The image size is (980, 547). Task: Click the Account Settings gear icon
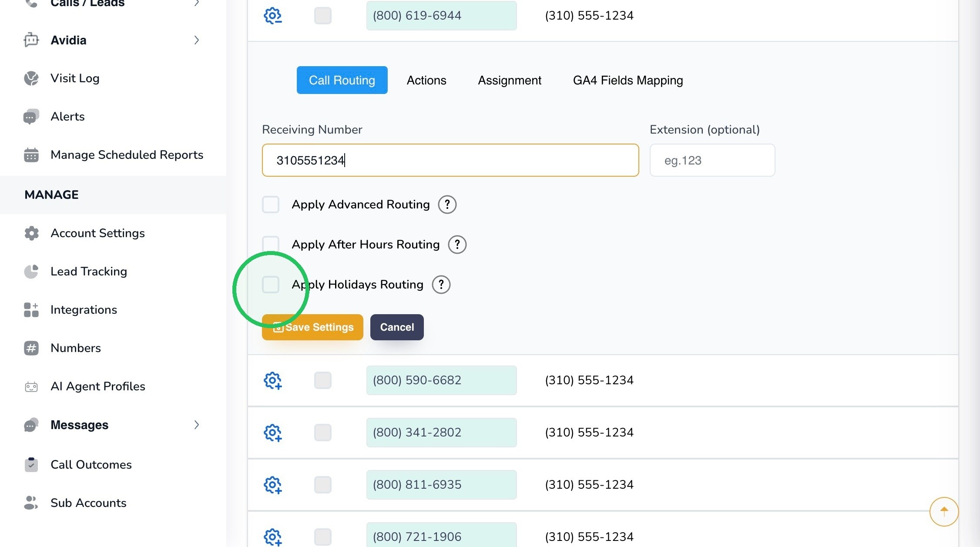31,233
